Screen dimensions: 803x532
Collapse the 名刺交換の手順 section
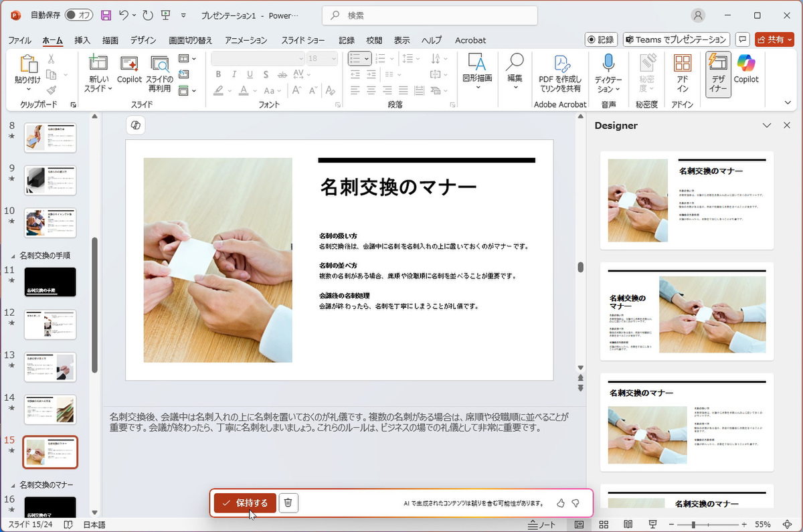pos(13,256)
